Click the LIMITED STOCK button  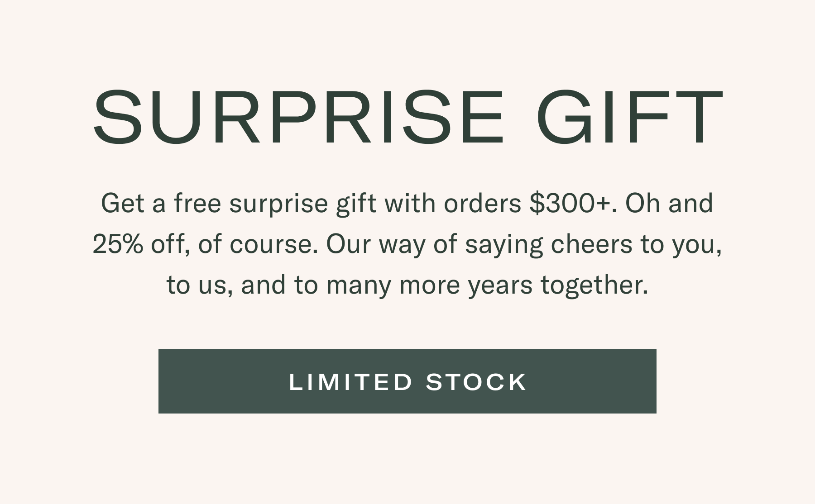coord(407,381)
